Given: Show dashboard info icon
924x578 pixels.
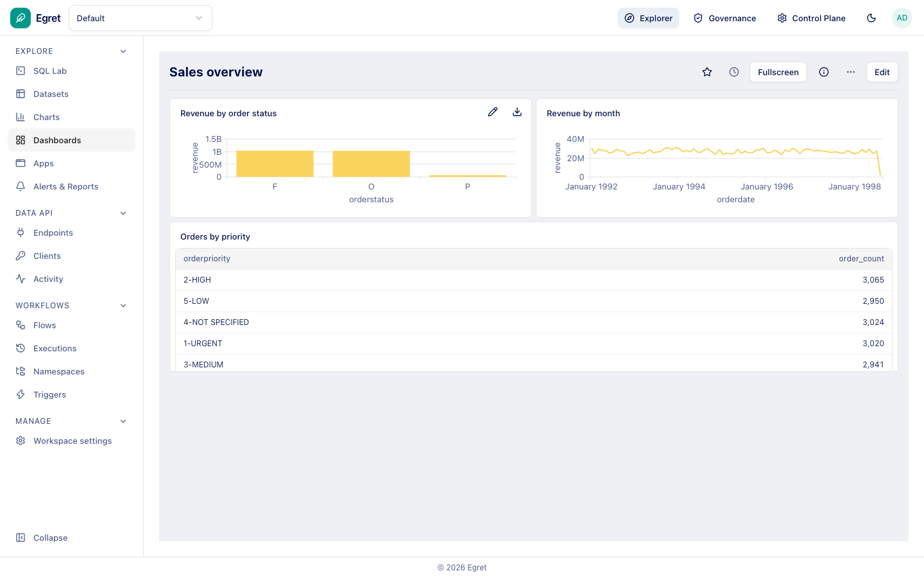Looking at the screenshot, I should [x=824, y=72].
